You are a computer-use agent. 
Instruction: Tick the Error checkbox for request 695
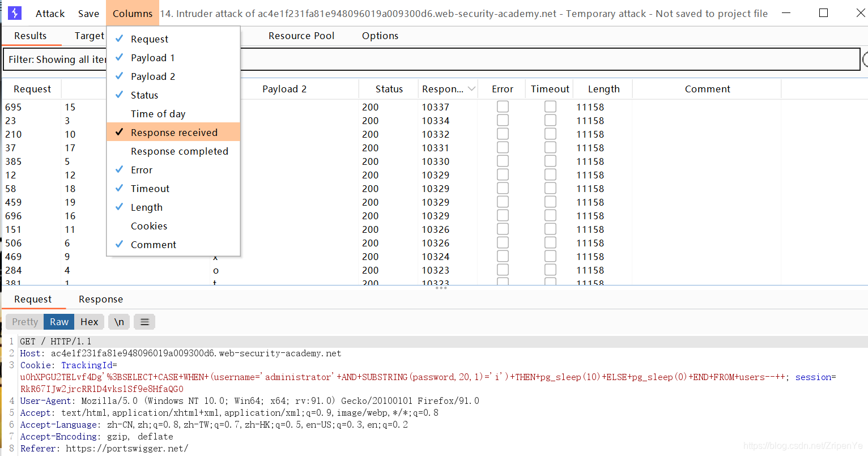(x=503, y=106)
